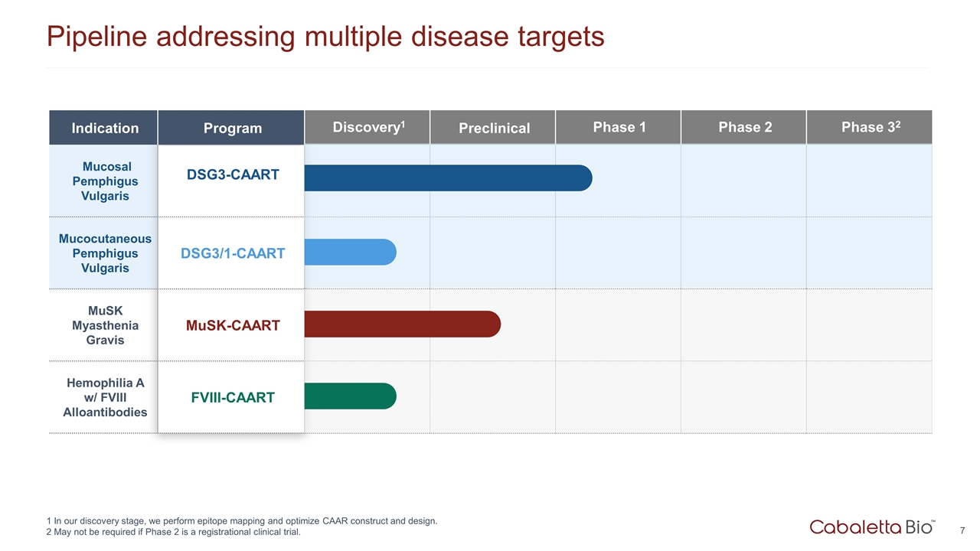The width and height of the screenshot is (980, 551).
Task: Click the Phase 3 column header
Action: [870, 127]
